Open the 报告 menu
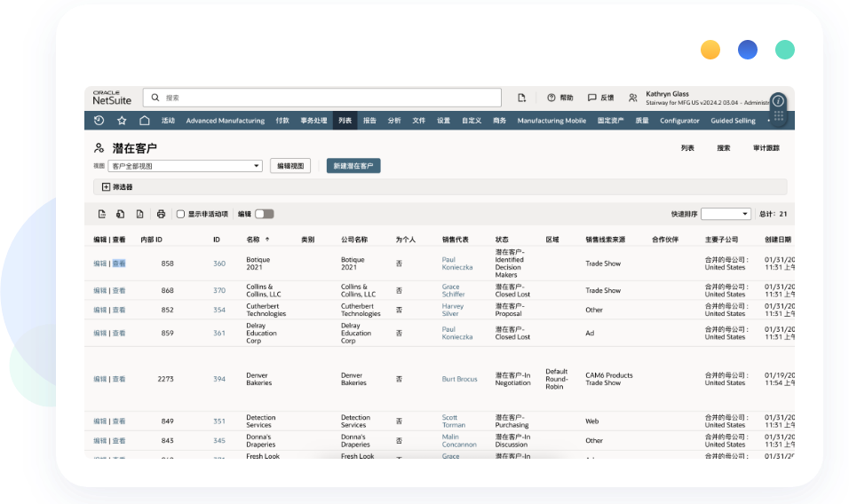 [369, 121]
